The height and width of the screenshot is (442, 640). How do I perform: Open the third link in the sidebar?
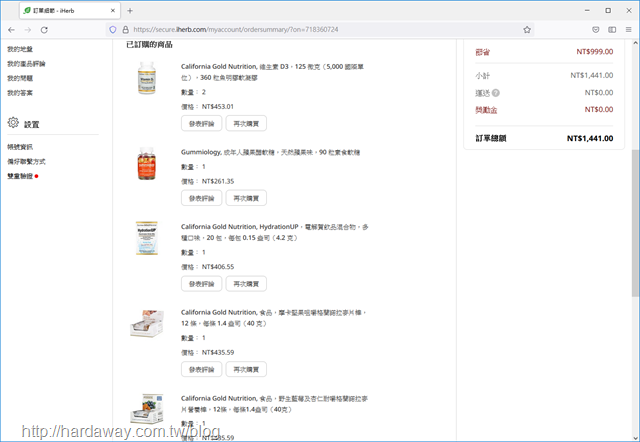[x=20, y=78]
